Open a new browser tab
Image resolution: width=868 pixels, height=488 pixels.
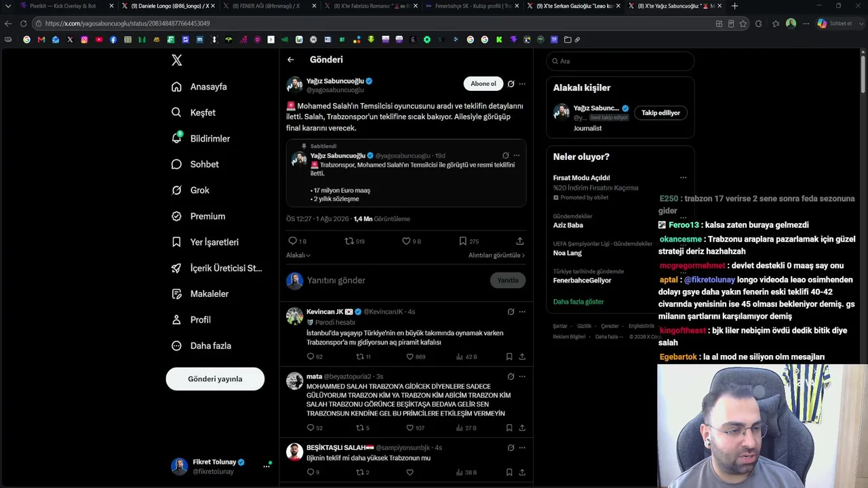pyautogui.click(x=734, y=6)
